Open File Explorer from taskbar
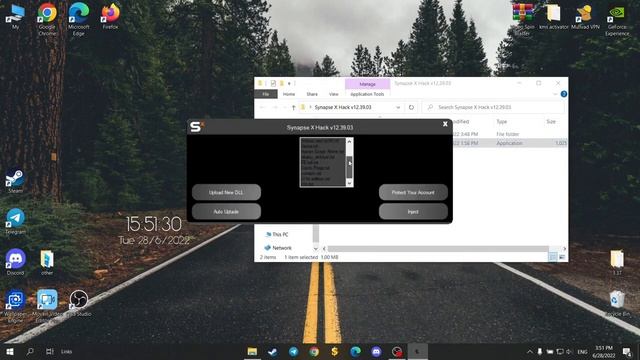The height and width of the screenshot is (360, 640). pos(252,351)
